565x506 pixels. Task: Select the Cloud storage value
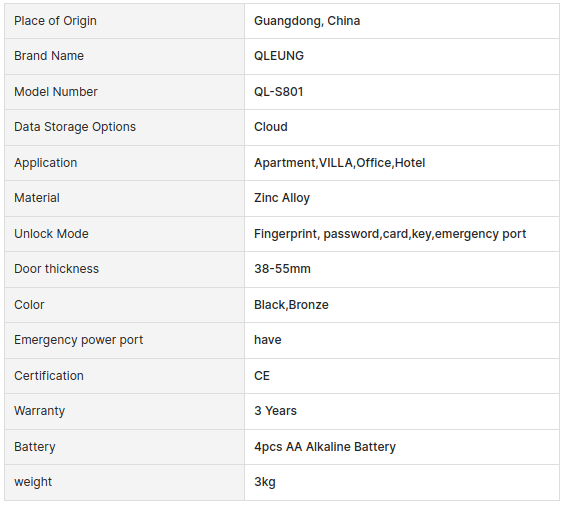coord(271,127)
